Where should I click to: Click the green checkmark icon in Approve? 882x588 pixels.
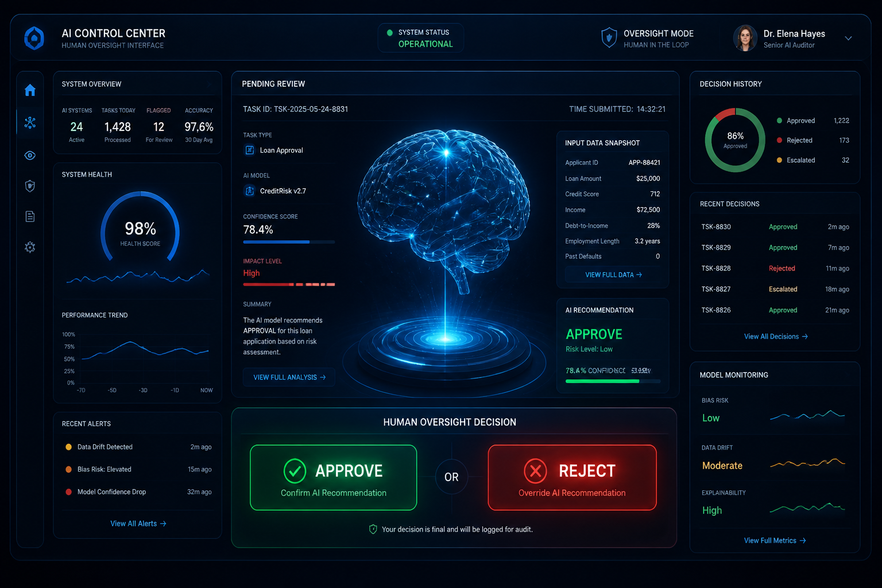coord(295,471)
